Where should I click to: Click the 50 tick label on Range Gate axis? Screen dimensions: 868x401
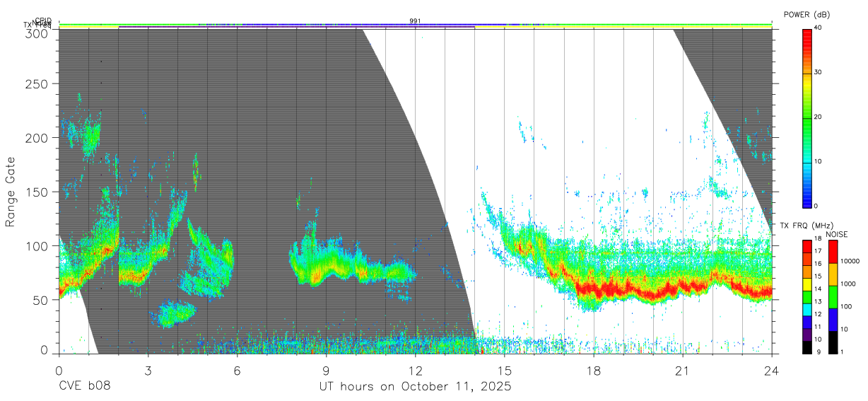(x=42, y=300)
